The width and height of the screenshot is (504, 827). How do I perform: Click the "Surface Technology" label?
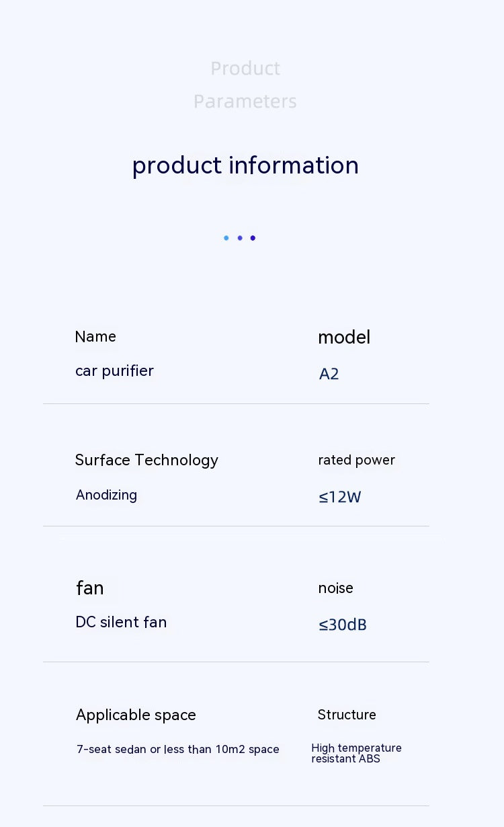pyautogui.click(x=146, y=461)
